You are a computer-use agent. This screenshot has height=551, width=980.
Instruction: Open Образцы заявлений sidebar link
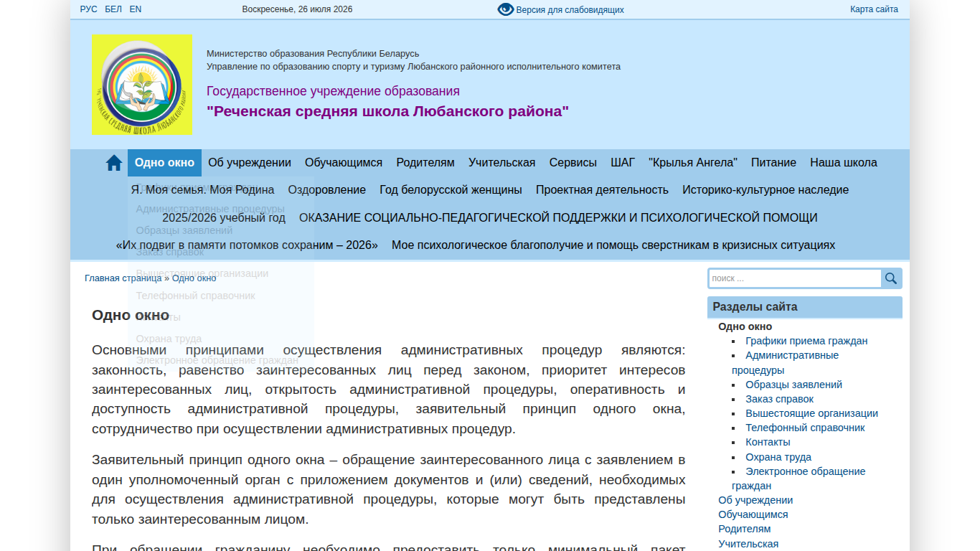[x=793, y=385]
